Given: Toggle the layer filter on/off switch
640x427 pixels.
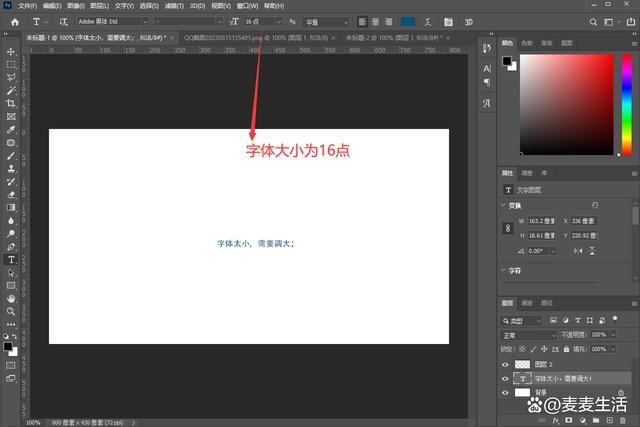Looking at the screenshot, I should [x=615, y=319].
